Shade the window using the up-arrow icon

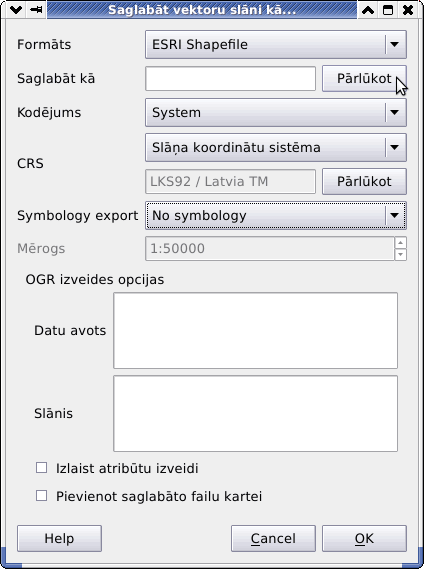point(368,10)
